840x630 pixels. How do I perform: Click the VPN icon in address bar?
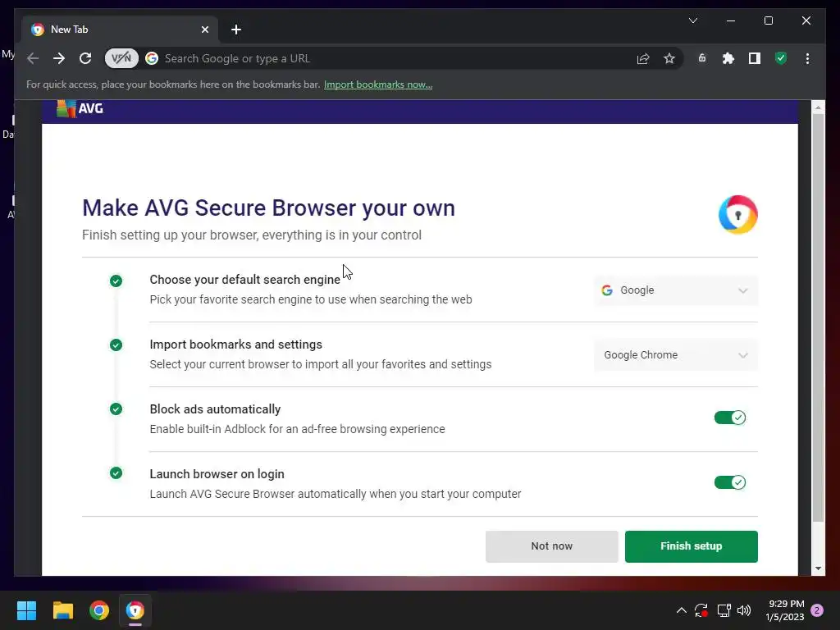click(121, 58)
